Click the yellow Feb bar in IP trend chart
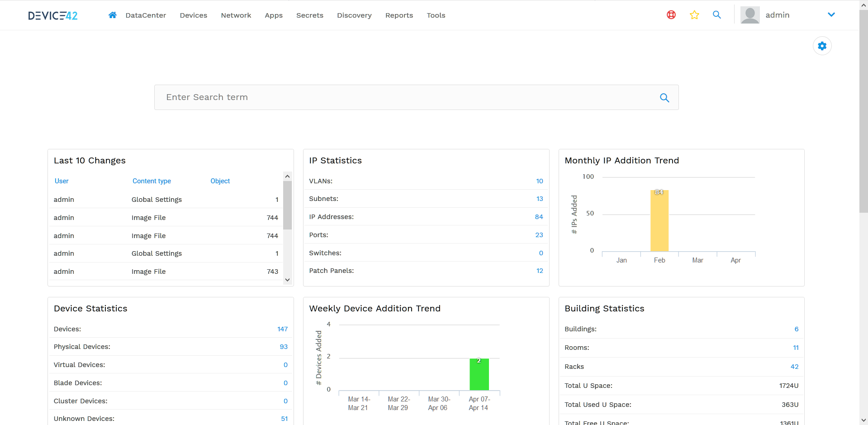 tap(659, 221)
